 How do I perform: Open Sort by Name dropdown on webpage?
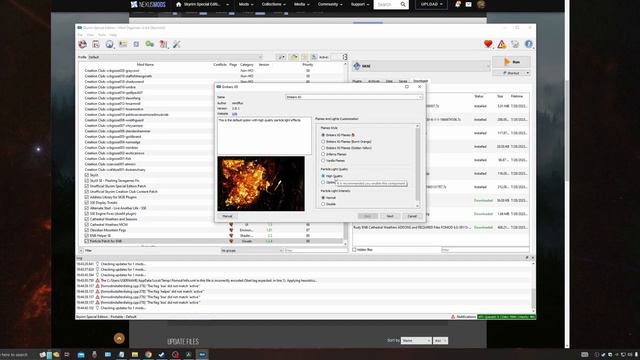tap(416, 340)
